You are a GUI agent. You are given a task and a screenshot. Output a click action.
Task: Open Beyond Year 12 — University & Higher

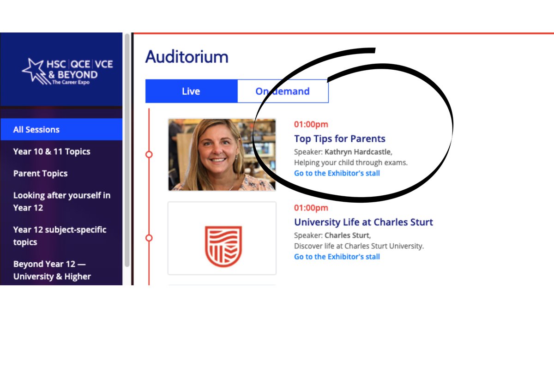[52, 270]
